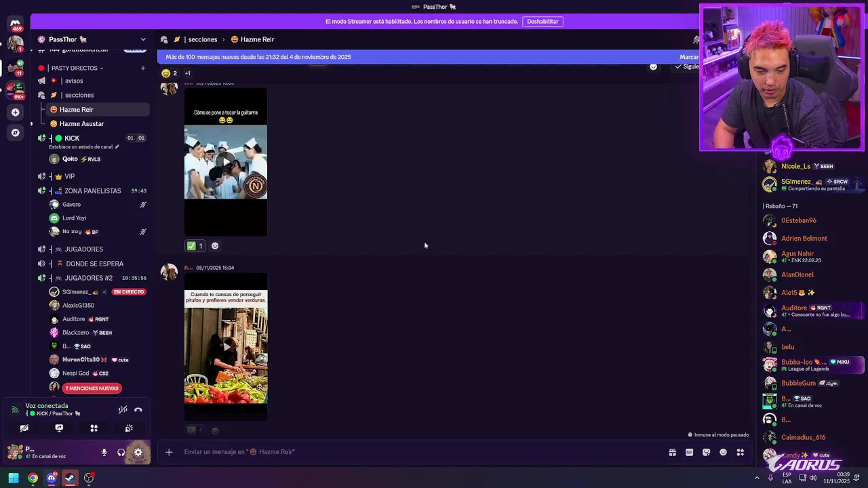The width and height of the screenshot is (868, 488).
Task: Add reaction next to guitar video checkmark
Action: 215,246
